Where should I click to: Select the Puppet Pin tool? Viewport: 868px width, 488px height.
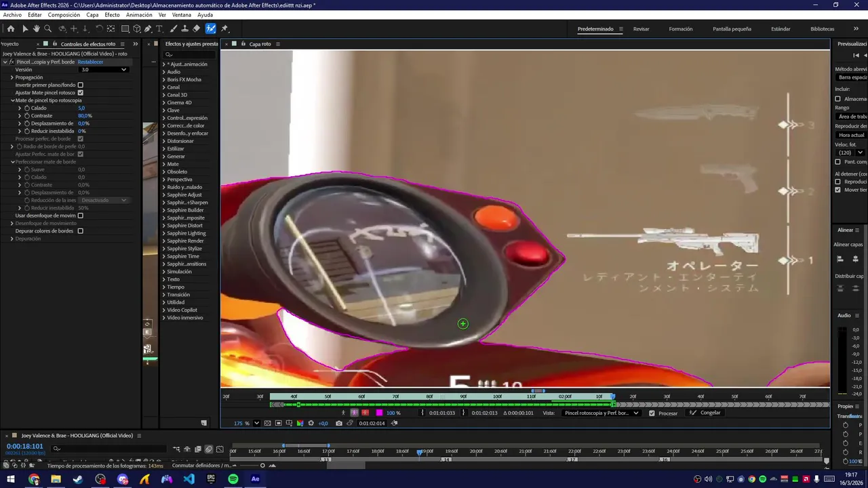(224, 28)
